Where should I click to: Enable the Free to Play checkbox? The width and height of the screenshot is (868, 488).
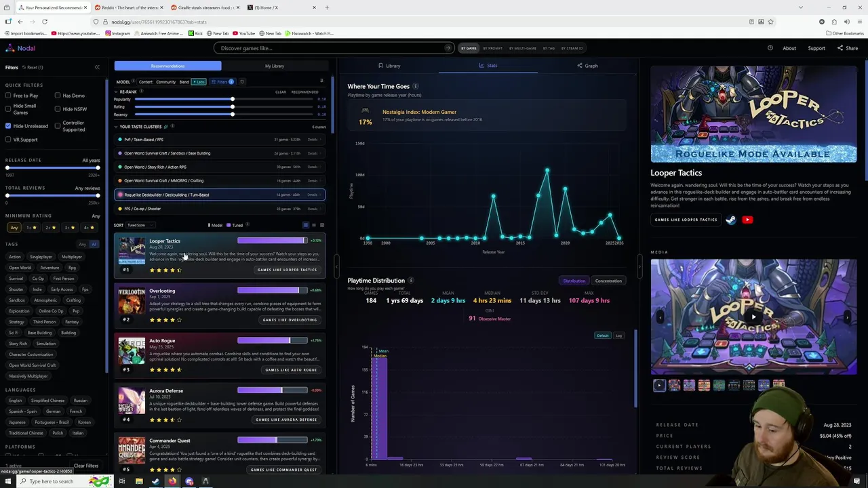click(8, 96)
